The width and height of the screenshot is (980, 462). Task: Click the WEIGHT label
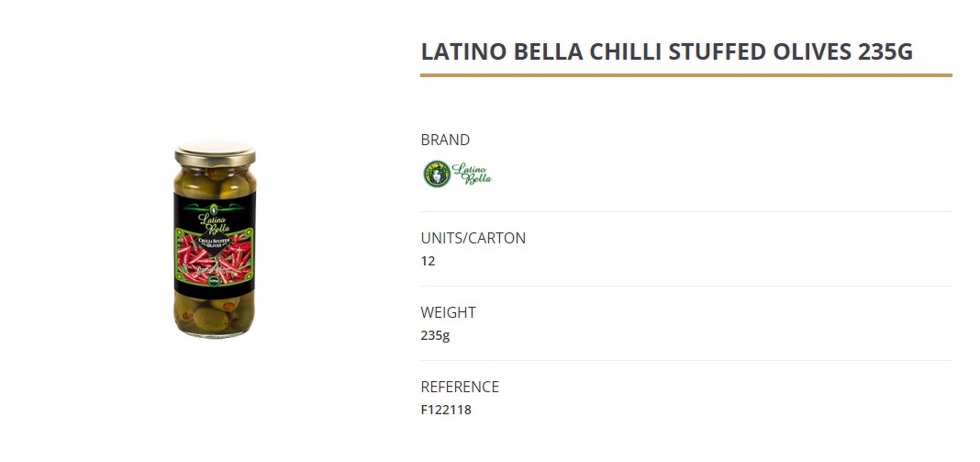click(448, 312)
